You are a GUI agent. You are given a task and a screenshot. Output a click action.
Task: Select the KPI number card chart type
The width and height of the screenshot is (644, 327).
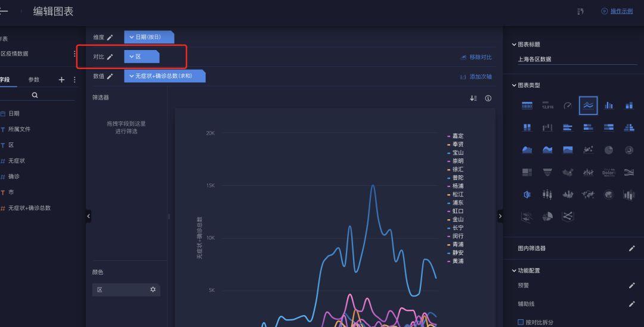point(547,106)
